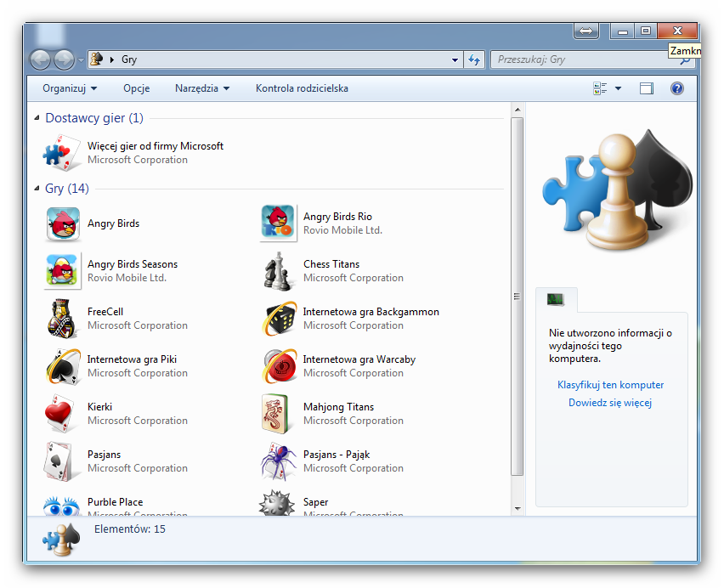Select the Mahjong Titans title text
Screen dimensions: 724x588
338,407
